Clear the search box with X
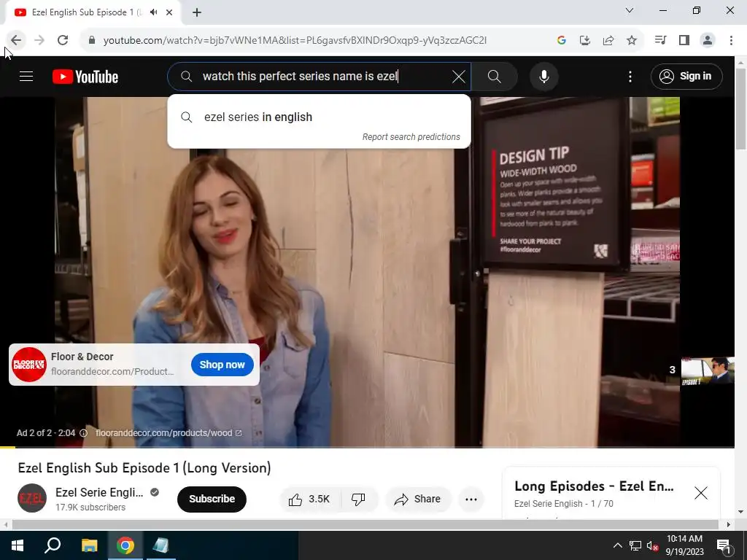This screenshot has width=747, height=560. pyautogui.click(x=458, y=76)
